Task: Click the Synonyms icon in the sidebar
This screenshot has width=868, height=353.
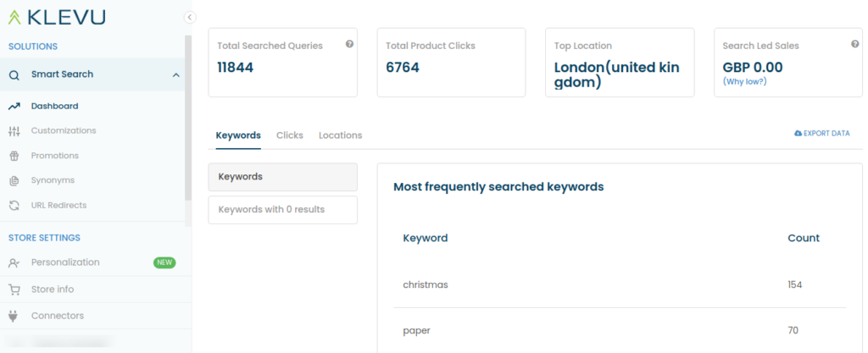Action: (x=14, y=180)
